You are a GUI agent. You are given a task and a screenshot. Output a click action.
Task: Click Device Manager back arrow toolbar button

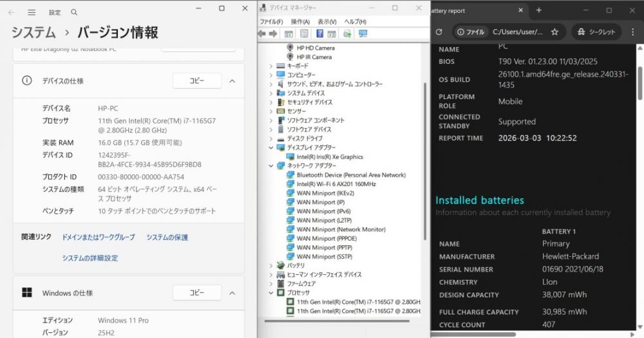pyautogui.click(x=262, y=33)
